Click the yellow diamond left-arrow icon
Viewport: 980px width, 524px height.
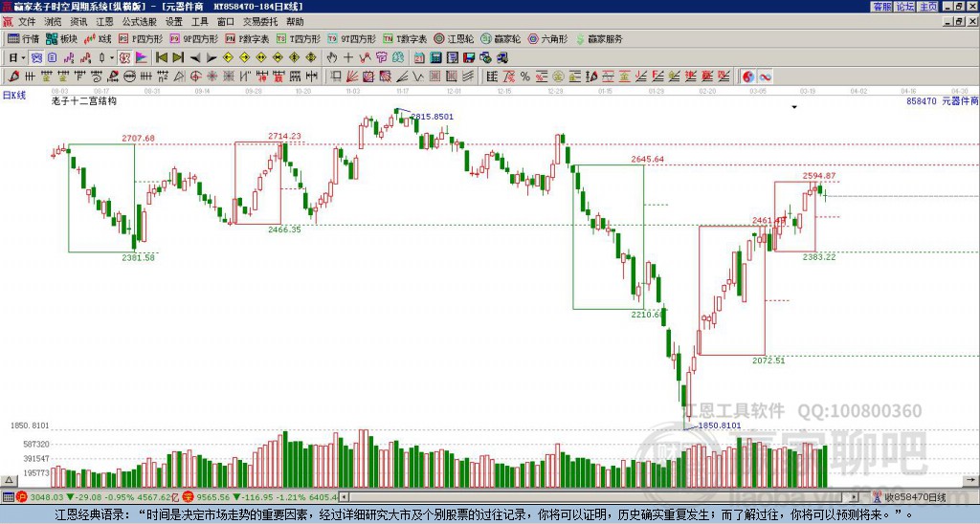(228, 58)
